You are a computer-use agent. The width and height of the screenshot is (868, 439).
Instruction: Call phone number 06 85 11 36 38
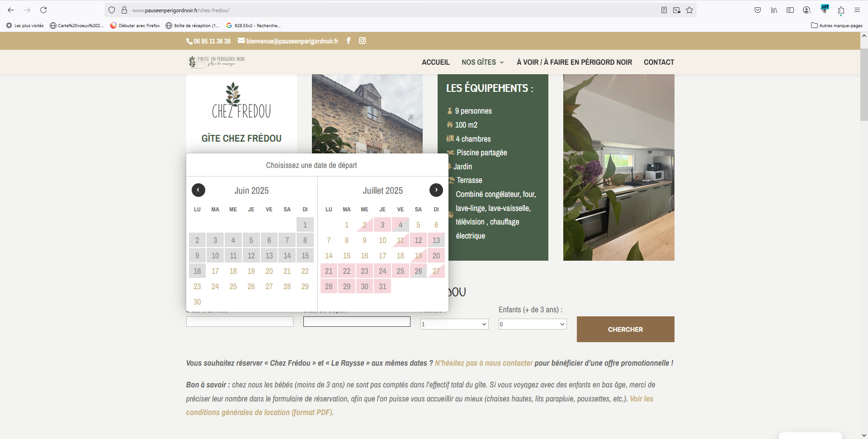208,41
